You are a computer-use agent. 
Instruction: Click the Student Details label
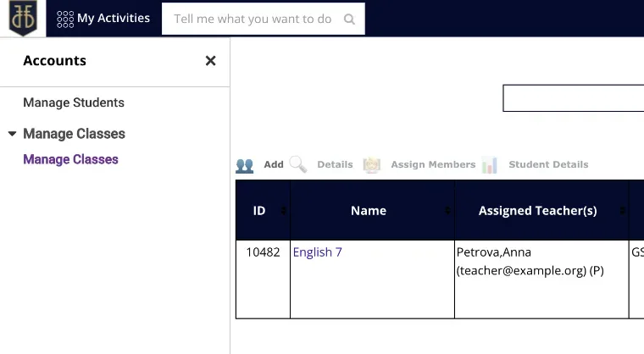pyautogui.click(x=548, y=164)
